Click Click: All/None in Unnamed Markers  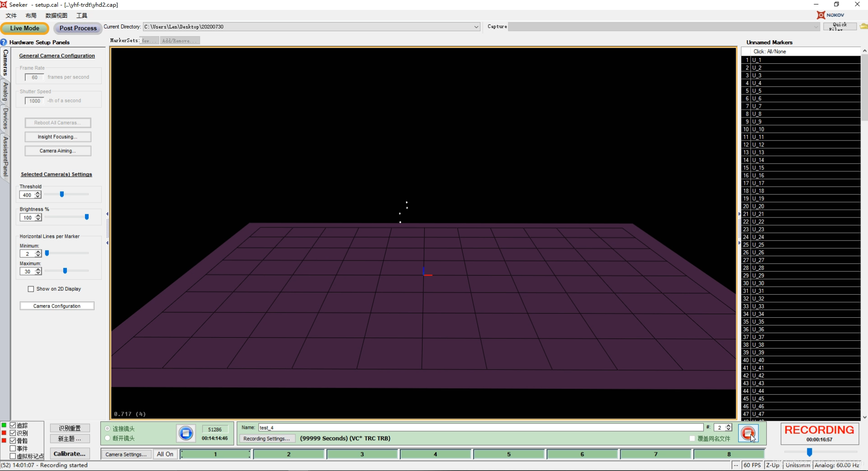(x=769, y=52)
